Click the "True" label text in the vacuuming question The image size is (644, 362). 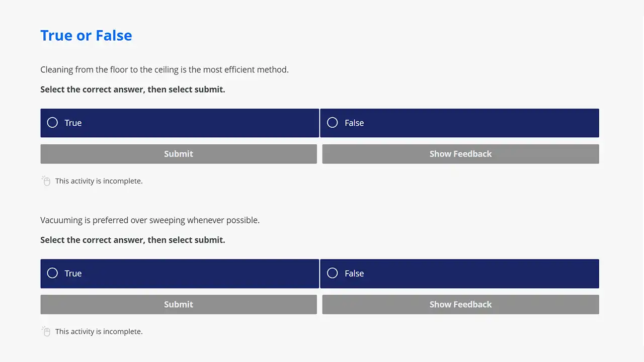[73, 273]
